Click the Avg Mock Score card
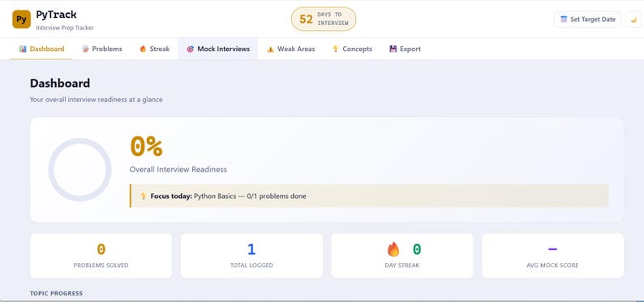The height and width of the screenshot is (302, 644). [x=553, y=256]
